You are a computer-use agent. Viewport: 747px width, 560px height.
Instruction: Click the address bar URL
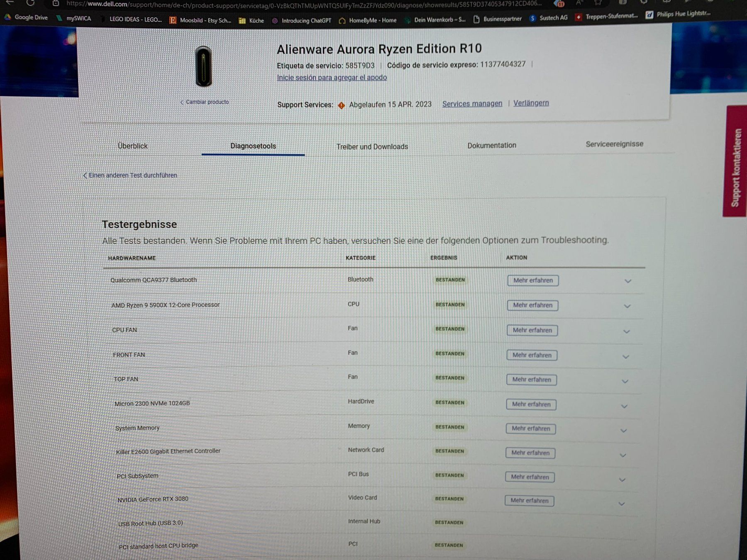coord(304,4)
